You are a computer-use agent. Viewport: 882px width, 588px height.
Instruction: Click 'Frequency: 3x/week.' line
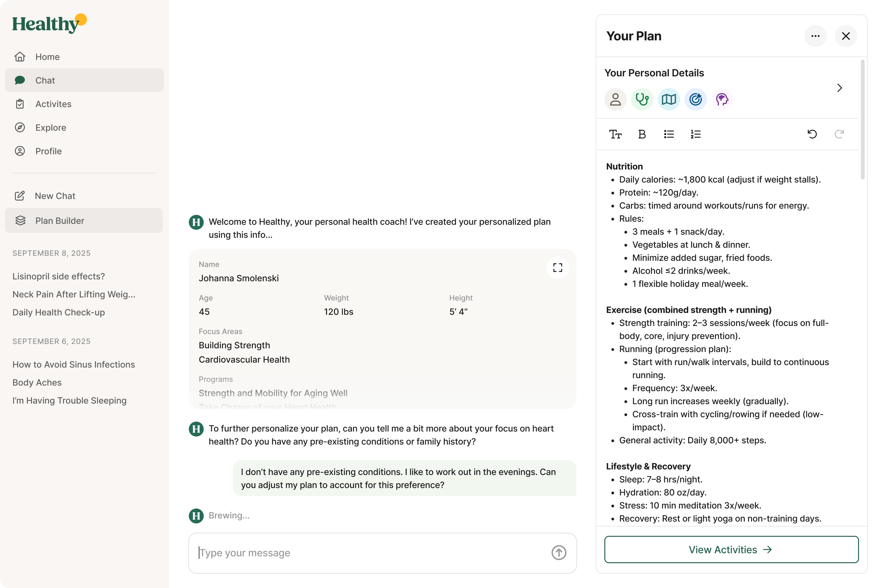coord(675,388)
